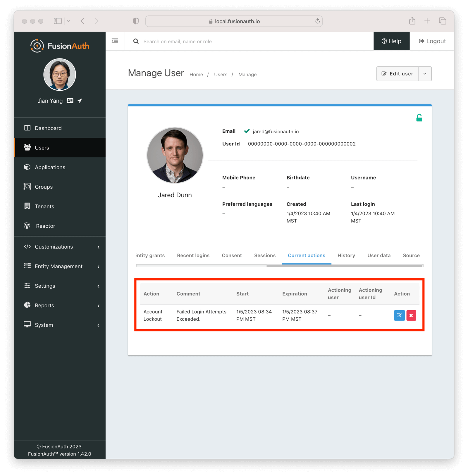Open the Safari tab overview icon
Screen dimensions: 468x476
click(442, 21)
